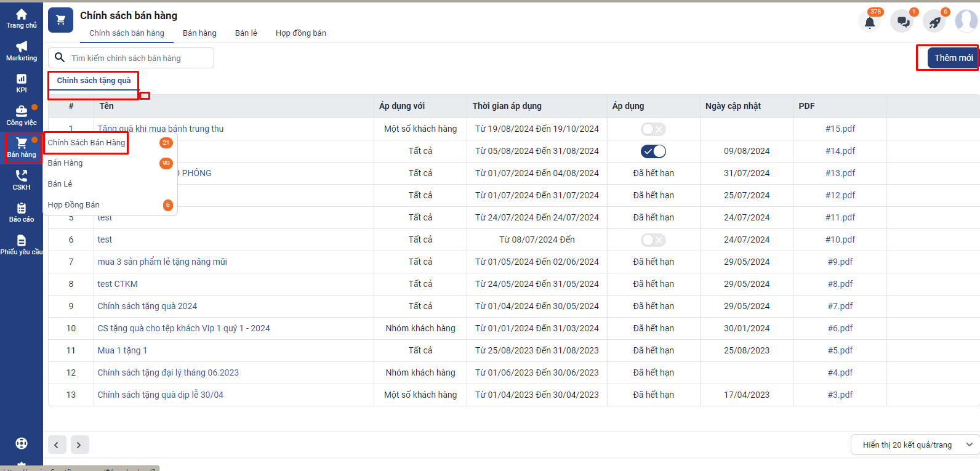Open the Báo cáo report icon

click(22, 209)
